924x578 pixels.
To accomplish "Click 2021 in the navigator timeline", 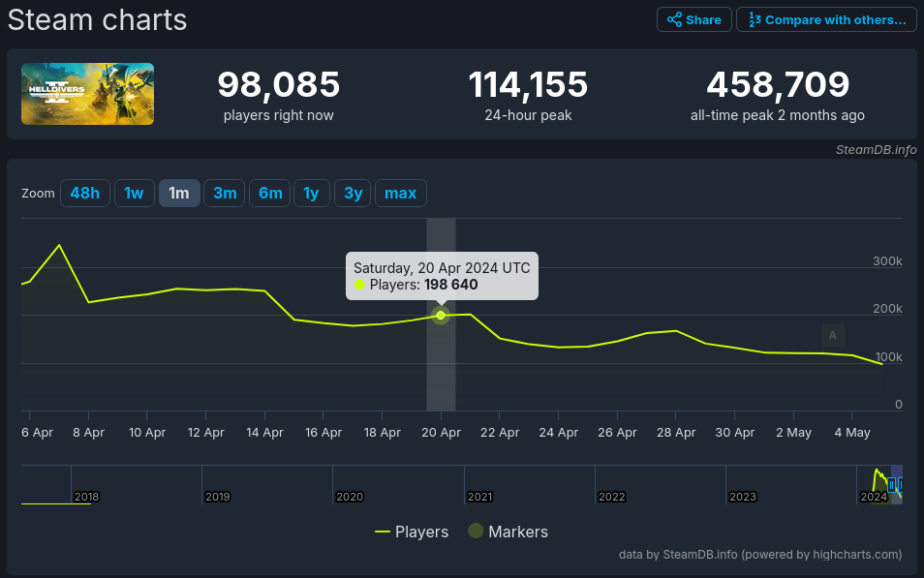I will point(479,497).
